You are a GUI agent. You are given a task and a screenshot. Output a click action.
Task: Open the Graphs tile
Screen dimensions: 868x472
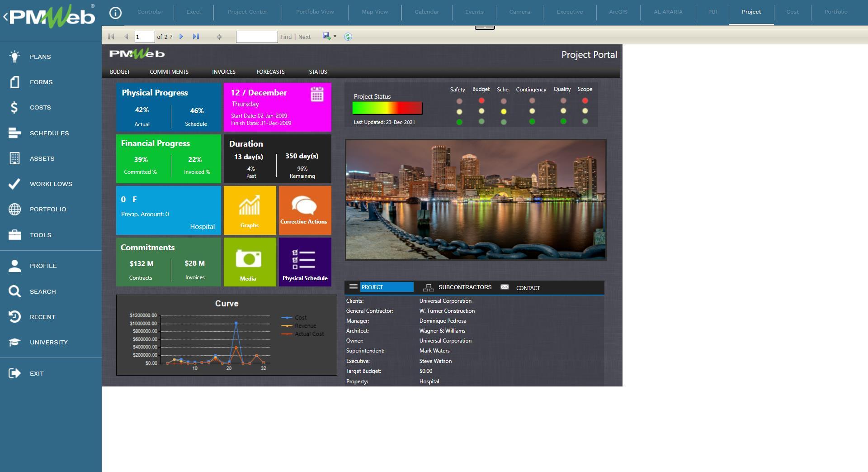[x=250, y=210]
